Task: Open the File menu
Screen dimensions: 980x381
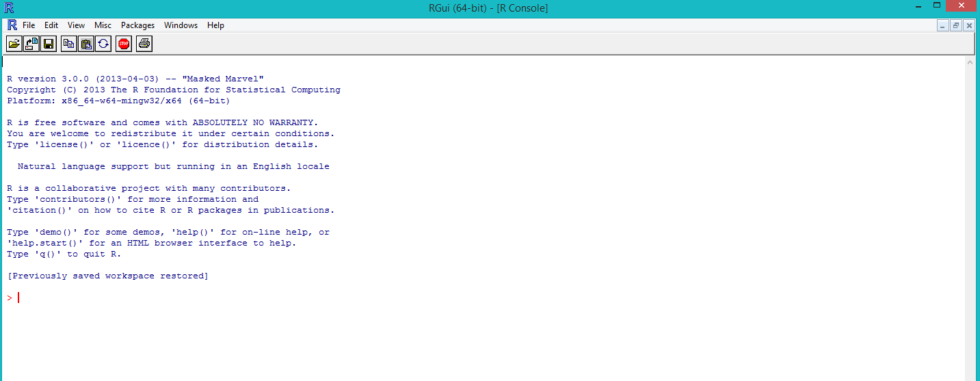Action: [x=29, y=25]
